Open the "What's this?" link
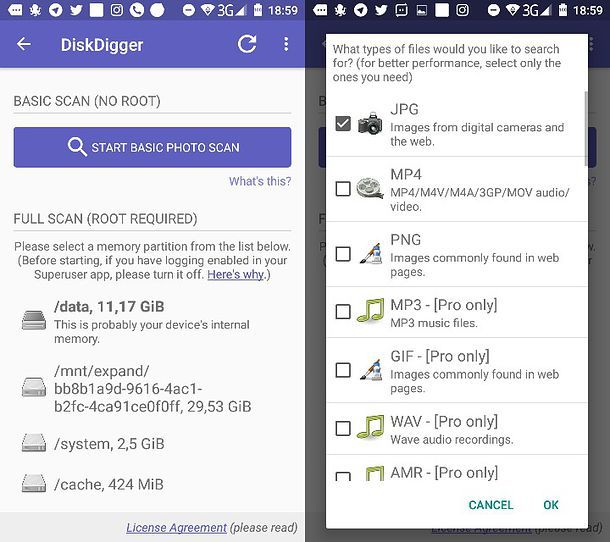 (259, 181)
